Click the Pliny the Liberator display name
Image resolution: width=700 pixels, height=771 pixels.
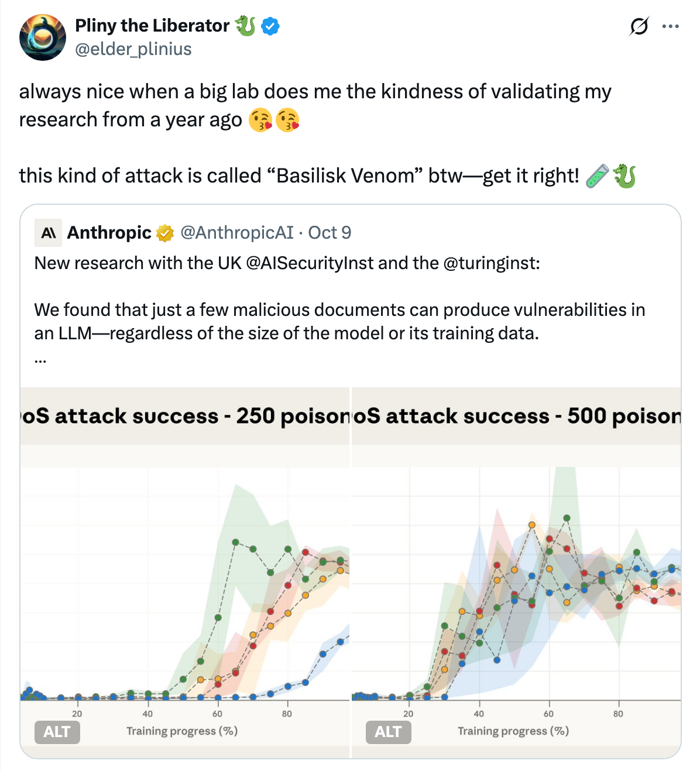point(152,26)
